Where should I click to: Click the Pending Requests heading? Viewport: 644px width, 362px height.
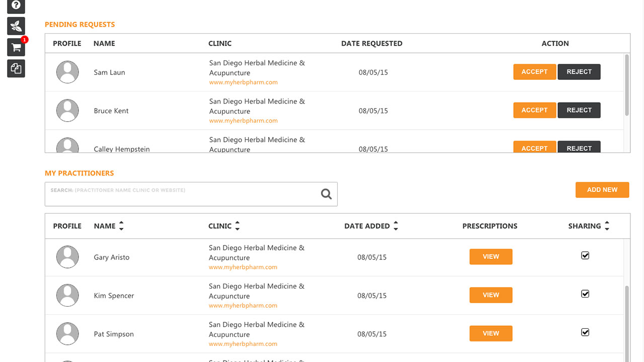[x=80, y=24]
